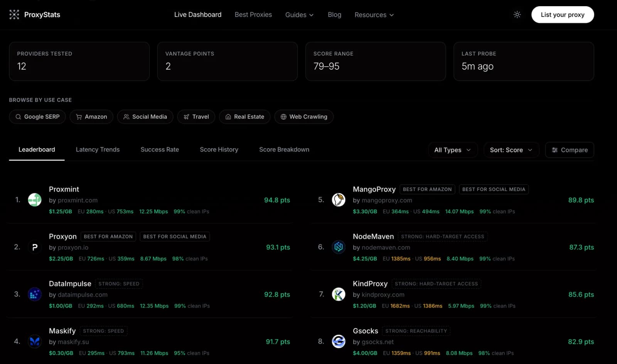Click the Maskify provider logo

[x=35, y=342]
